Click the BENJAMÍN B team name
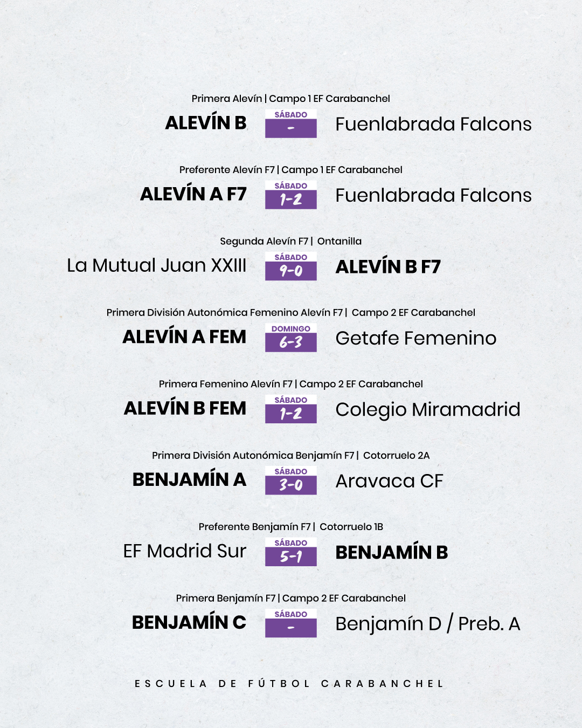Image resolution: width=582 pixels, height=728 pixels. 392,553
